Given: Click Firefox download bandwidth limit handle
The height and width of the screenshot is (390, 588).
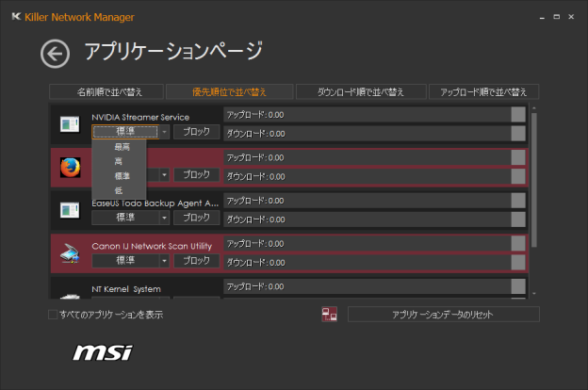Looking at the screenshot, I should click(x=518, y=176).
